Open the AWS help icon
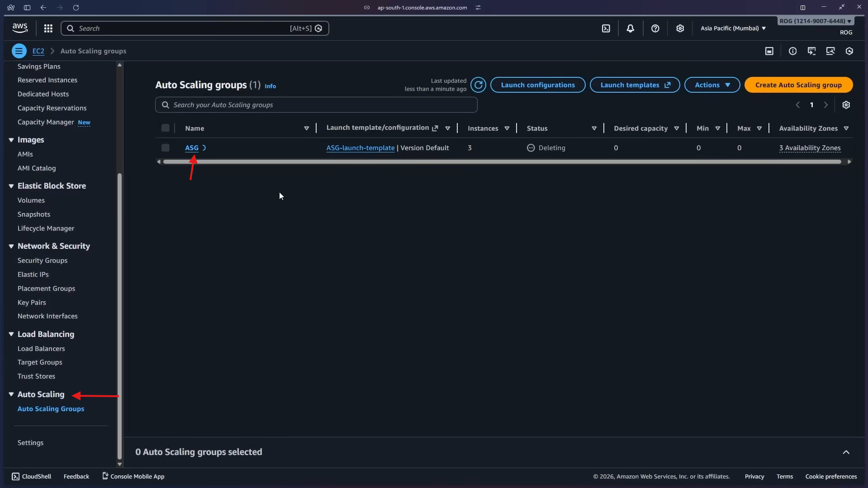Image resolution: width=868 pixels, height=488 pixels. point(655,28)
